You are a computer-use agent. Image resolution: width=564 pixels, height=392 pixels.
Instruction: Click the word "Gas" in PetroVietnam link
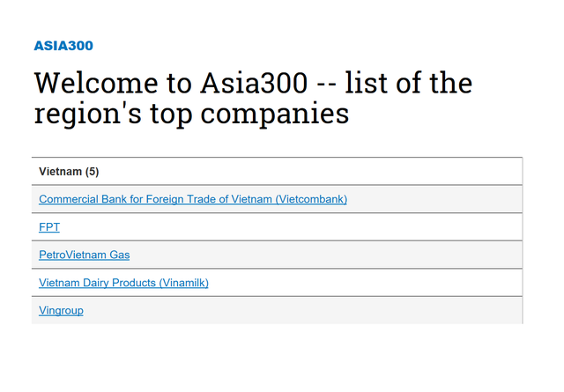[x=119, y=255]
